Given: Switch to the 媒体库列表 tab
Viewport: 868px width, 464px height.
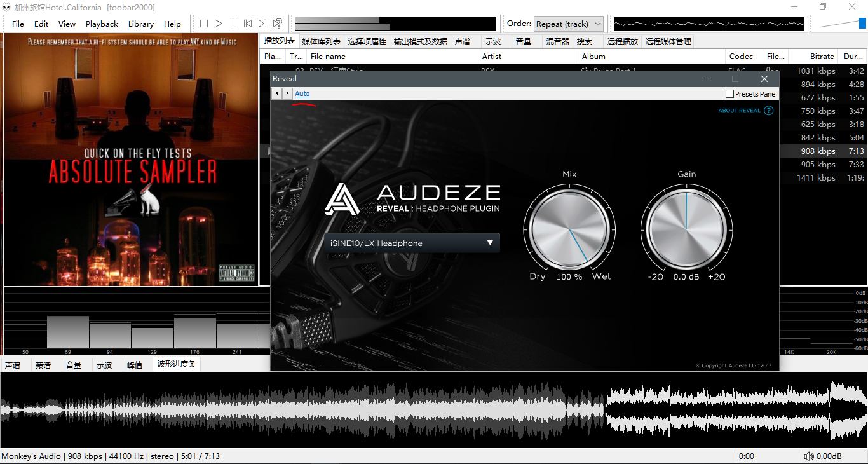Looking at the screenshot, I should pyautogui.click(x=321, y=41).
